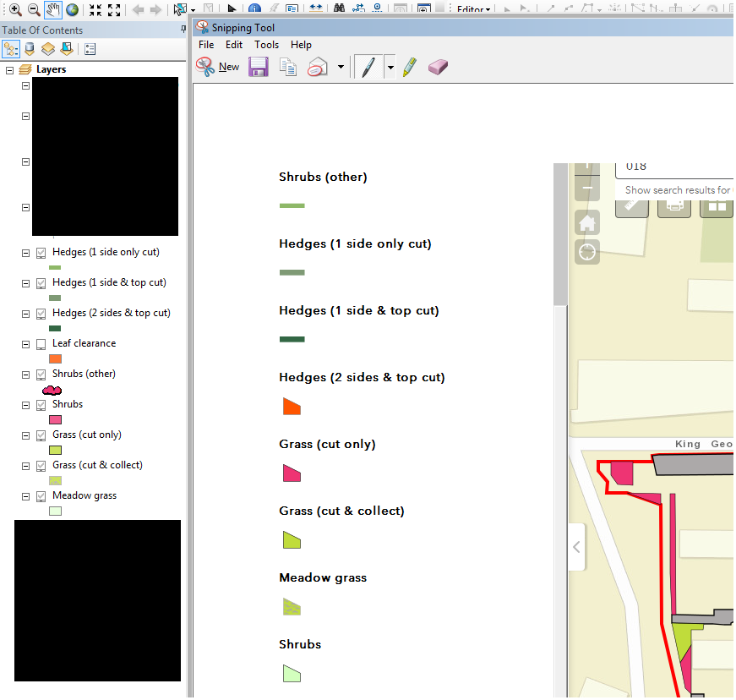Switch to List By Selection
Image resolution: width=736 pixels, height=700 pixels.
(x=67, y=49)
